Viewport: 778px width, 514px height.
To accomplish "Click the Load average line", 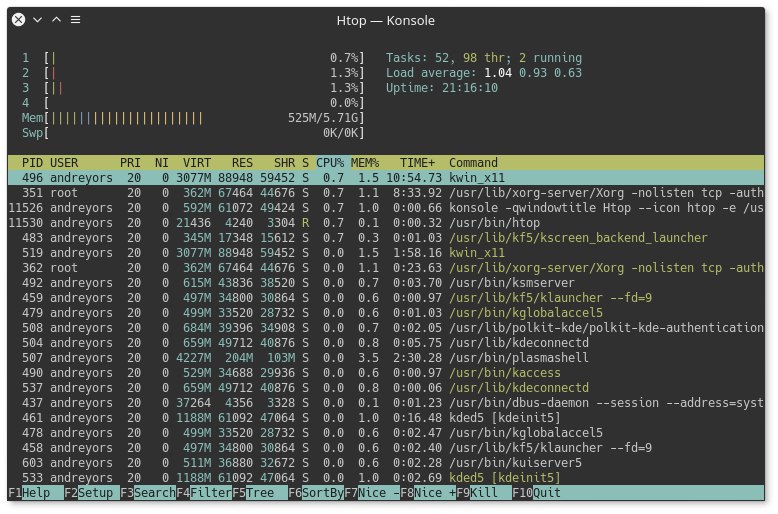I will (484, 73).
